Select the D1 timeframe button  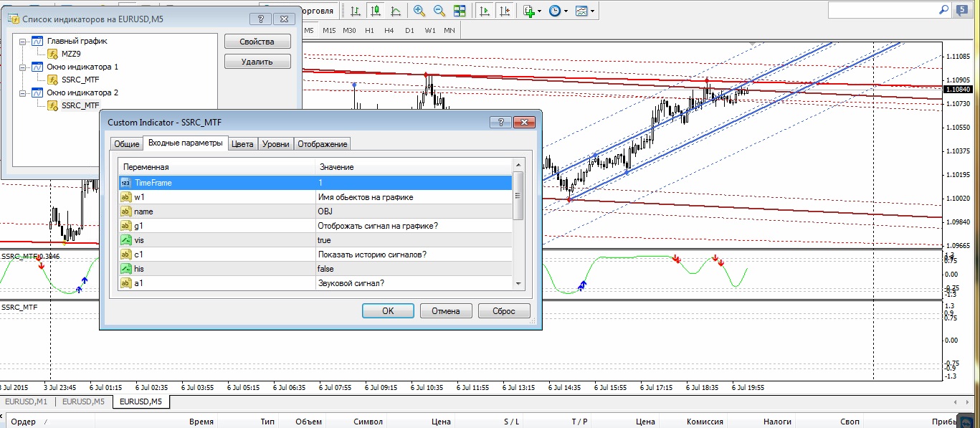tap(409, 30)
